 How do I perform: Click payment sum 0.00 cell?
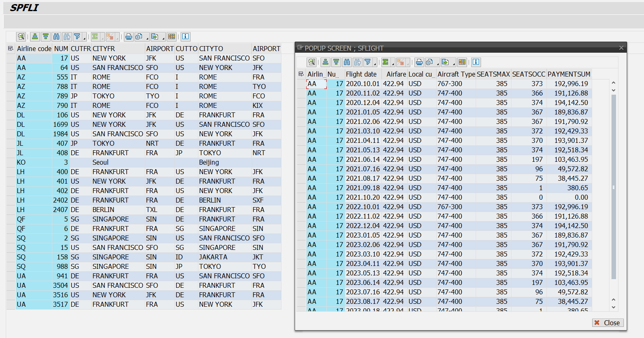click(569, 197)
